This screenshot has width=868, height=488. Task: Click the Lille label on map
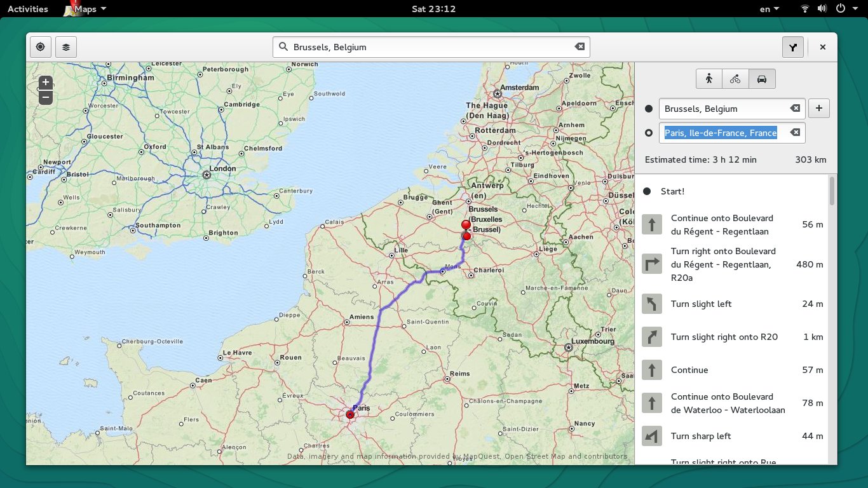coord(401,250)
